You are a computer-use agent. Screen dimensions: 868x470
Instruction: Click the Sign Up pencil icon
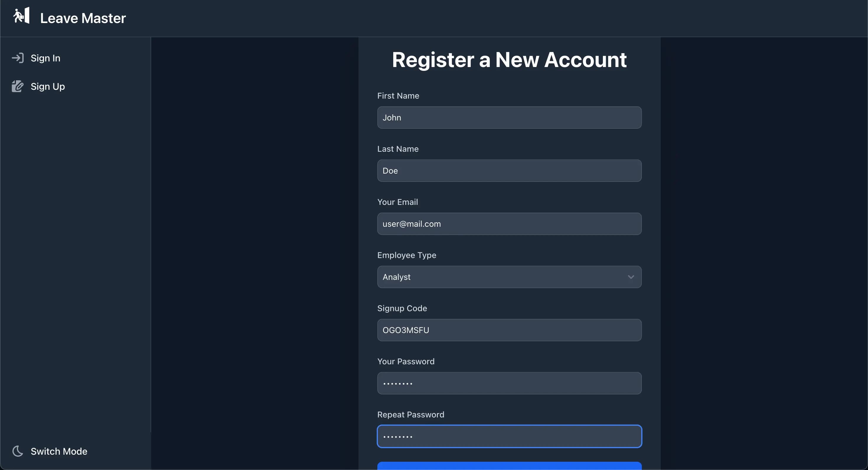17,86
